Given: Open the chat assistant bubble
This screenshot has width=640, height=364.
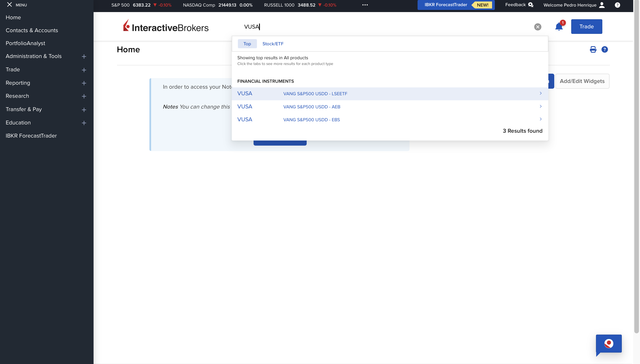Looking at the screenshot, I should click(x=608, y=344).
